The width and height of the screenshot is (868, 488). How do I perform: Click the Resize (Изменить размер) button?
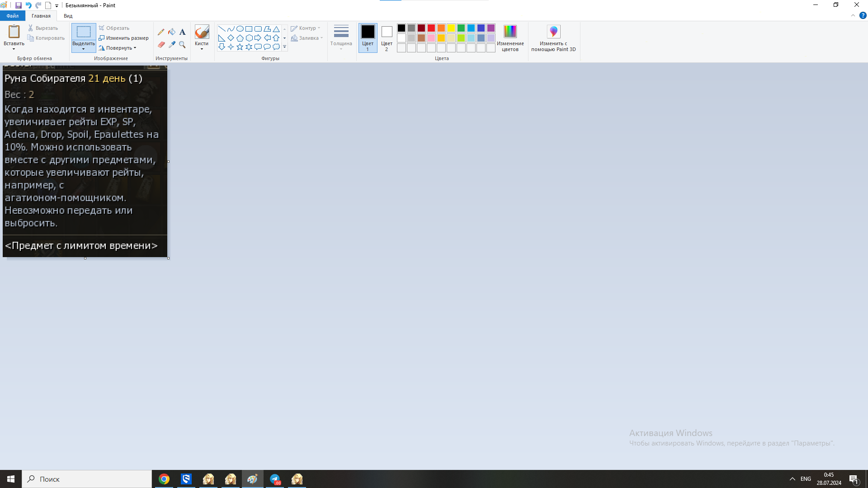[x=123, y=38]
